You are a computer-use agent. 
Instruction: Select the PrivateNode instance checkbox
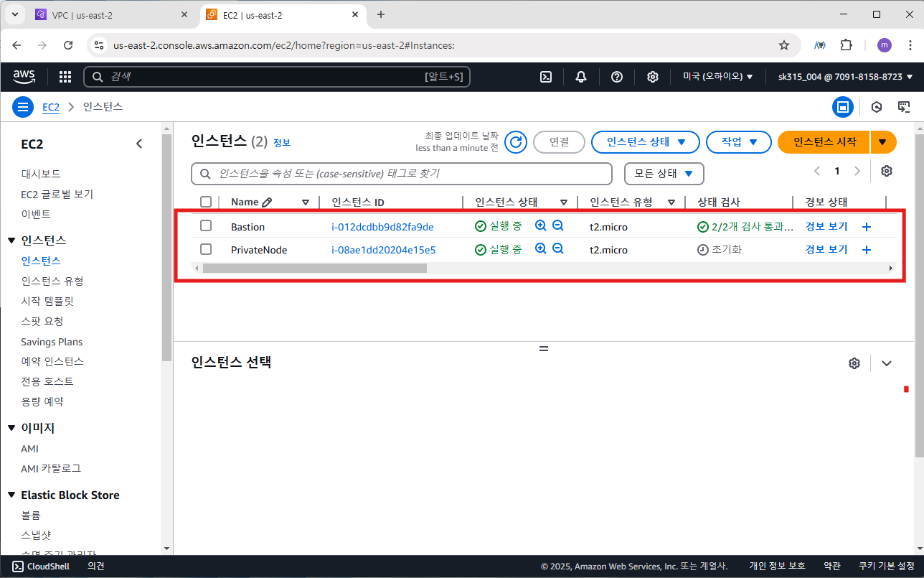[x=206, y=248]
